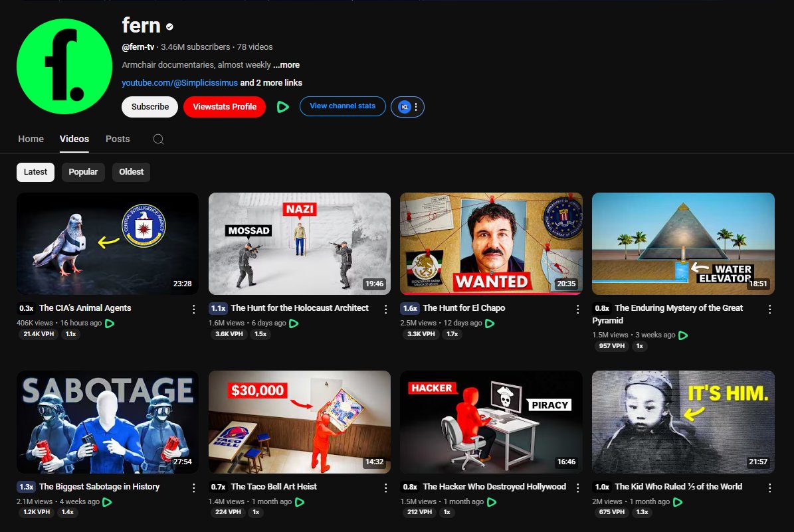The image size is (794, 532).
Task: Click the green Viewstats play icon beside Viewstats Profile
Action: (x=282, y=107)
